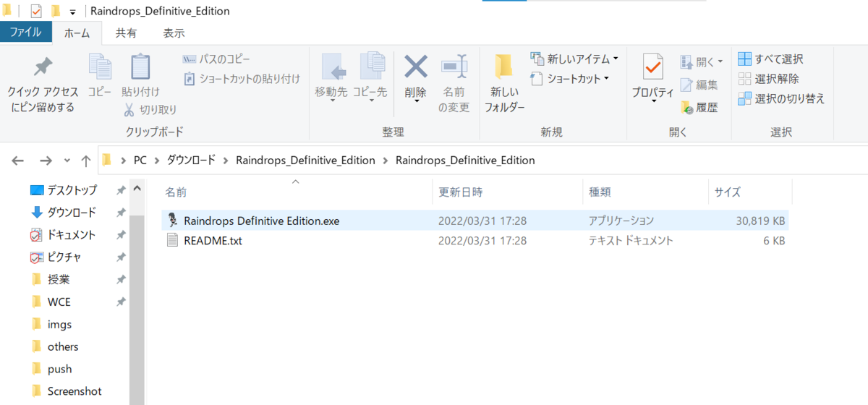868x405 pixels.
Task: Click 選択の切り替え in the ribbon
Action: tap(781, 98)
